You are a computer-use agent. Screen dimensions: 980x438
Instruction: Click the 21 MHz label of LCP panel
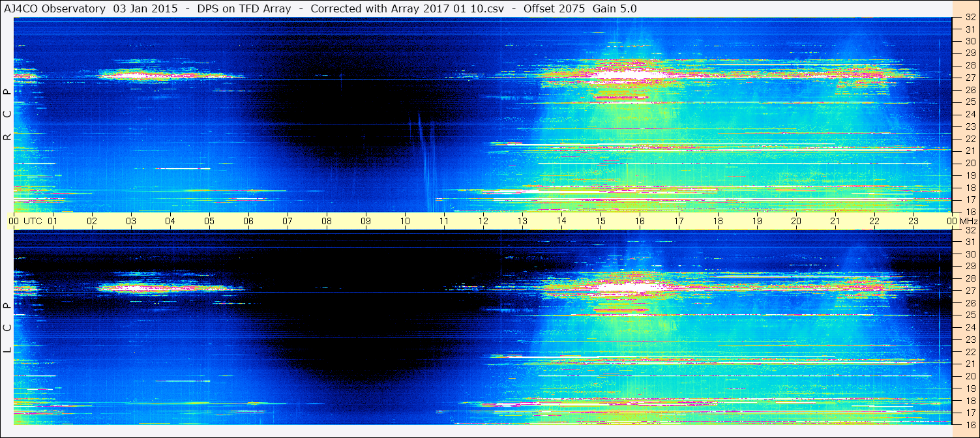(x=970, y=364)
